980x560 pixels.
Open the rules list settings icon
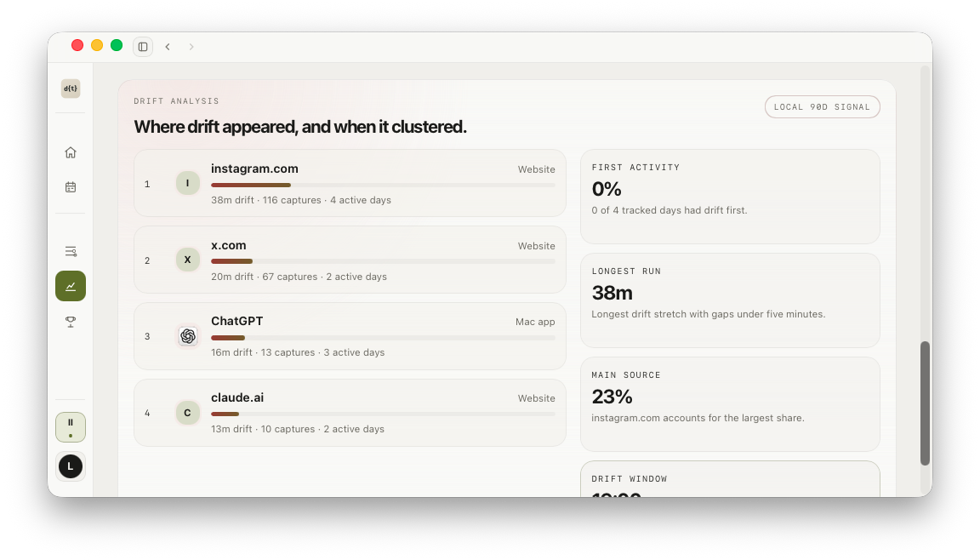(71, 251)
